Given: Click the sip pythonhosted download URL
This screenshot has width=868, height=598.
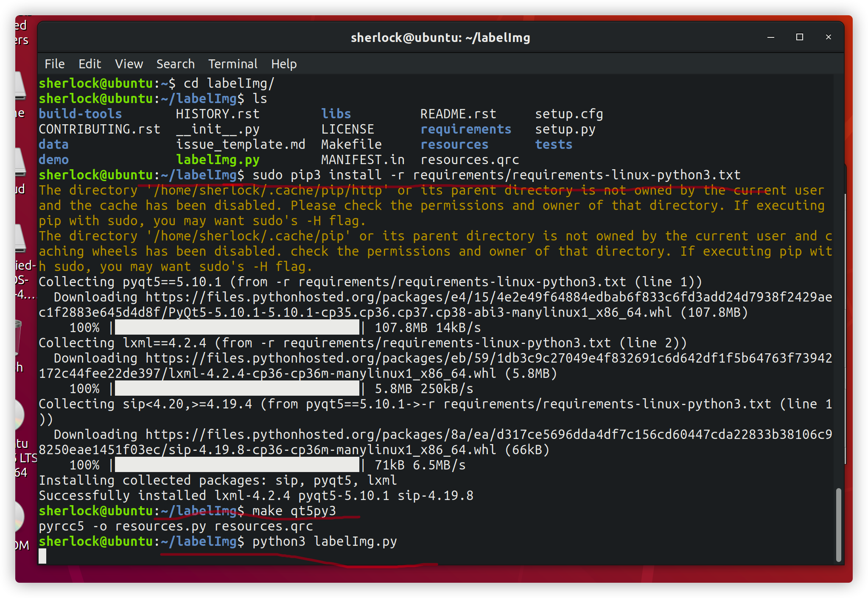Looking at the screenshot, I should 488,435.
